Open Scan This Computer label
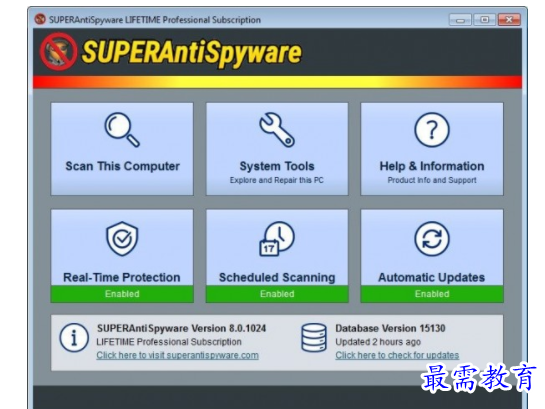Image resolution: width=545 pixels, height=409 pixels. 122,166
